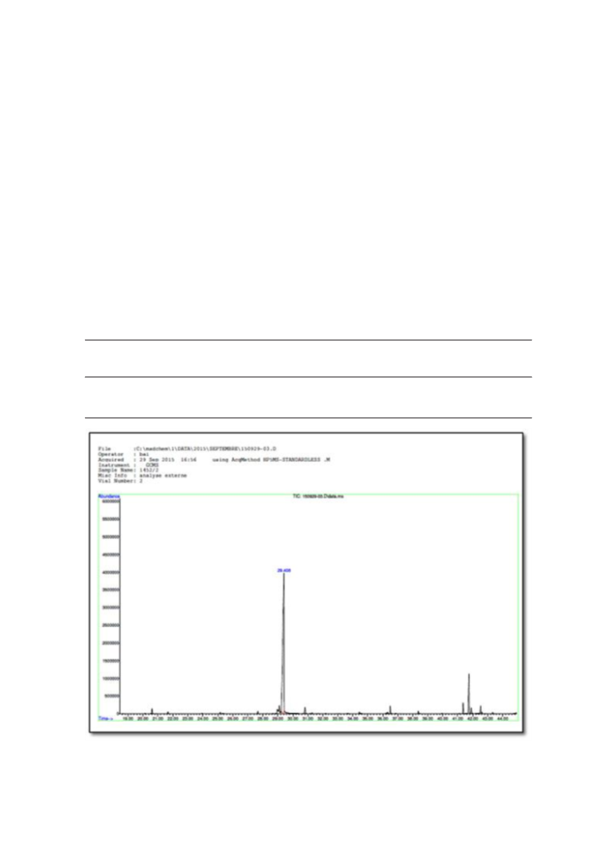The height and width of the screenshot is (847, 616).
Task: Click the File path line in header
Action: 187,449
